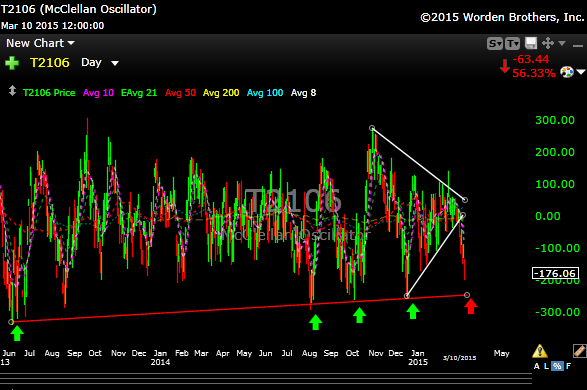
Task: Select the Avg 8 legend label
Action: (304, 93)
